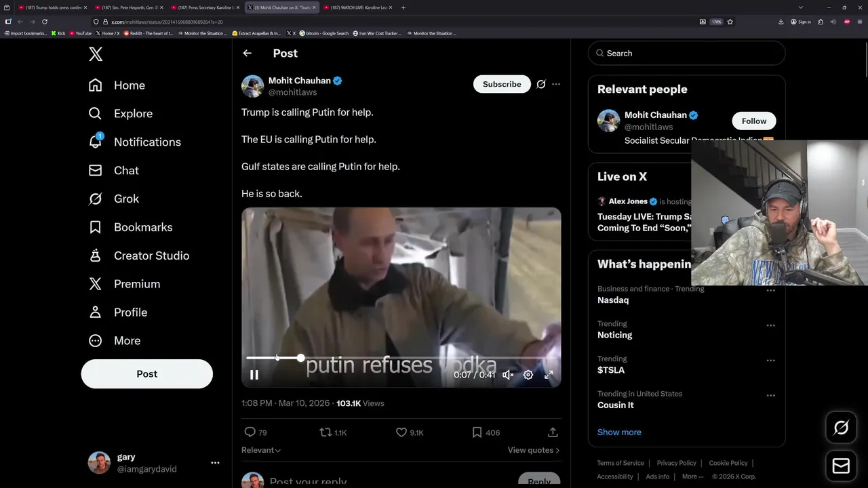Open the Relevant reply sort dropdown

[261, 450]
